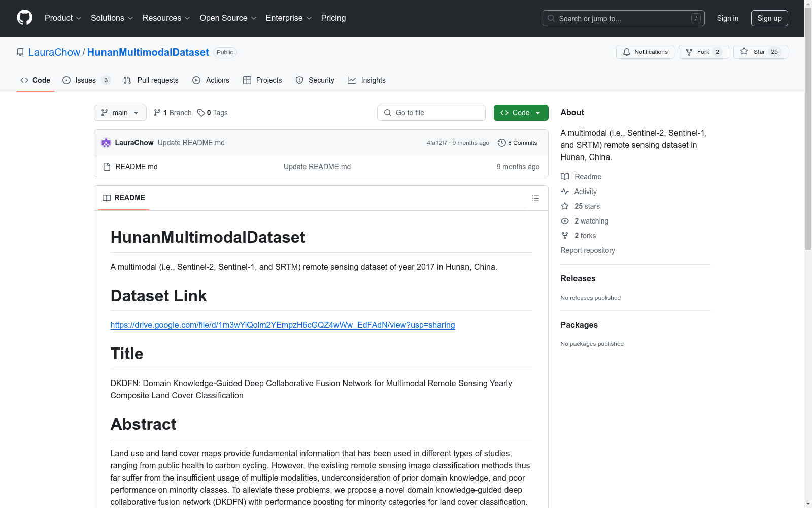
Task: Expand the Product menu
Action: 63,18
